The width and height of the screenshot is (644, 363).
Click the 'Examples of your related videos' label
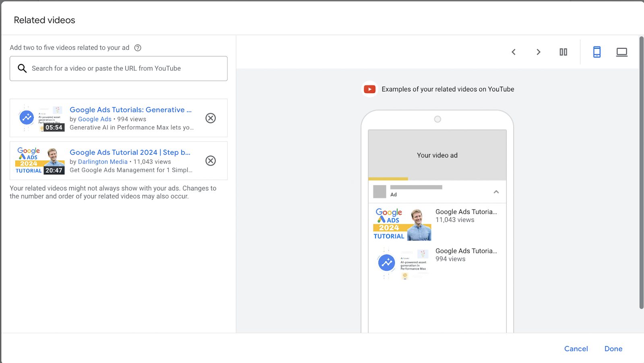coord(448,89)
